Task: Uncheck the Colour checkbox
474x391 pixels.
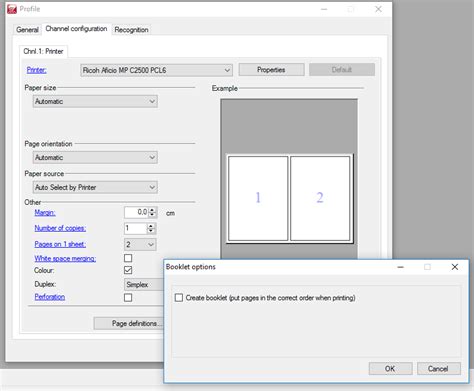Action: 128,270
